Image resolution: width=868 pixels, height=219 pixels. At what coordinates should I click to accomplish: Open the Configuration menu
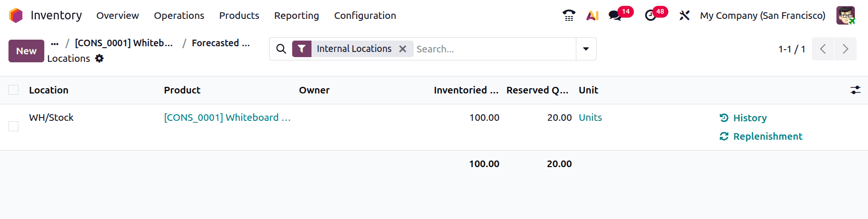tap(365, 16)
